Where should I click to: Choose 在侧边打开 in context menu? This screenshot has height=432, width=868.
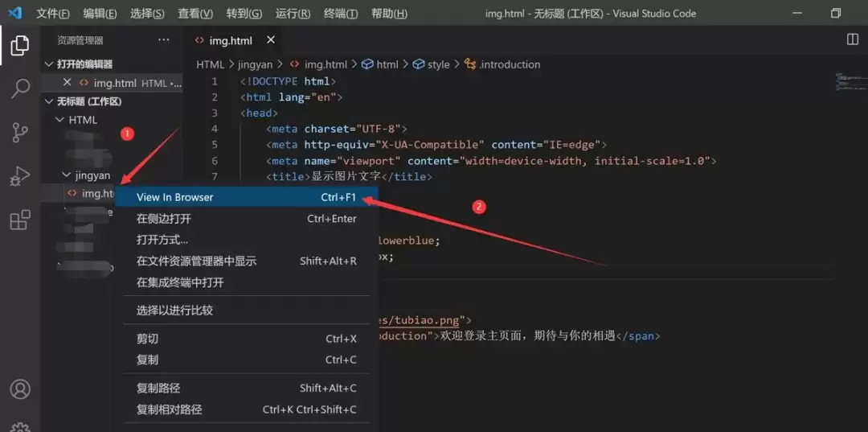point(164,219)
